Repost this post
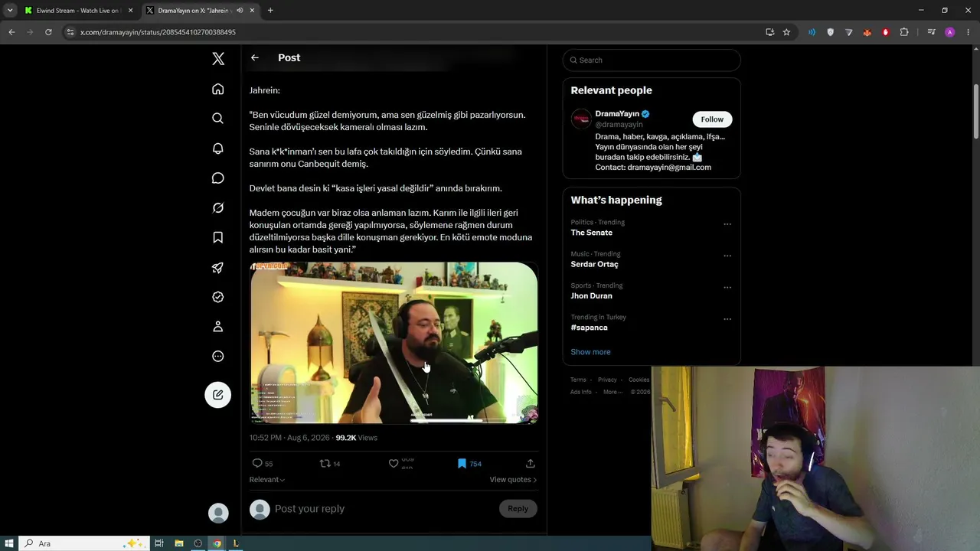980x551 pixels. (x=325, y=464)
